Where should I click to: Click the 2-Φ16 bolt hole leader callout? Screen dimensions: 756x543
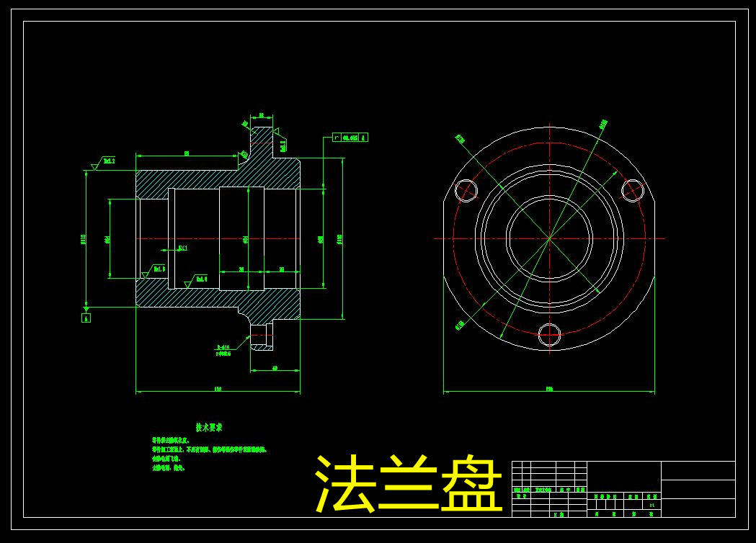click(224, 349)
